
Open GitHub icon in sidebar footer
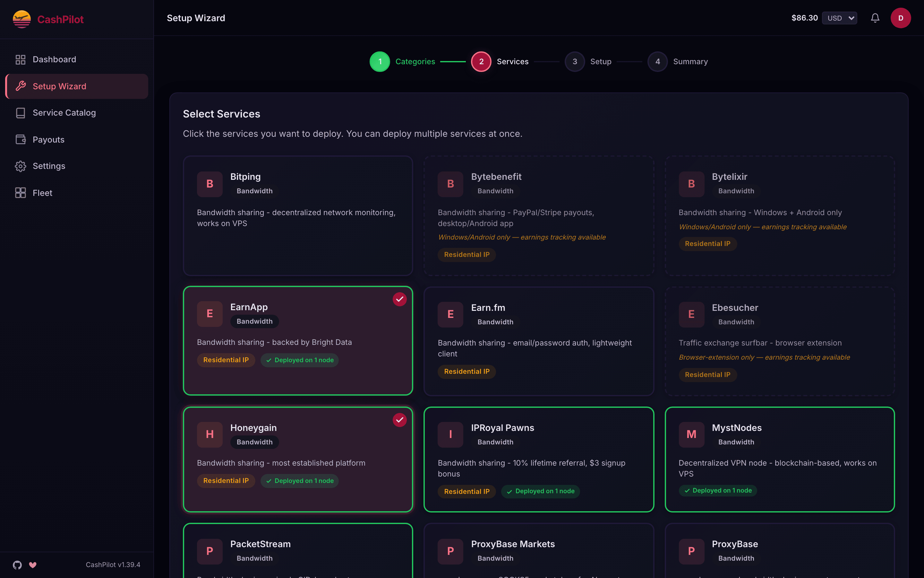[17, 565]
